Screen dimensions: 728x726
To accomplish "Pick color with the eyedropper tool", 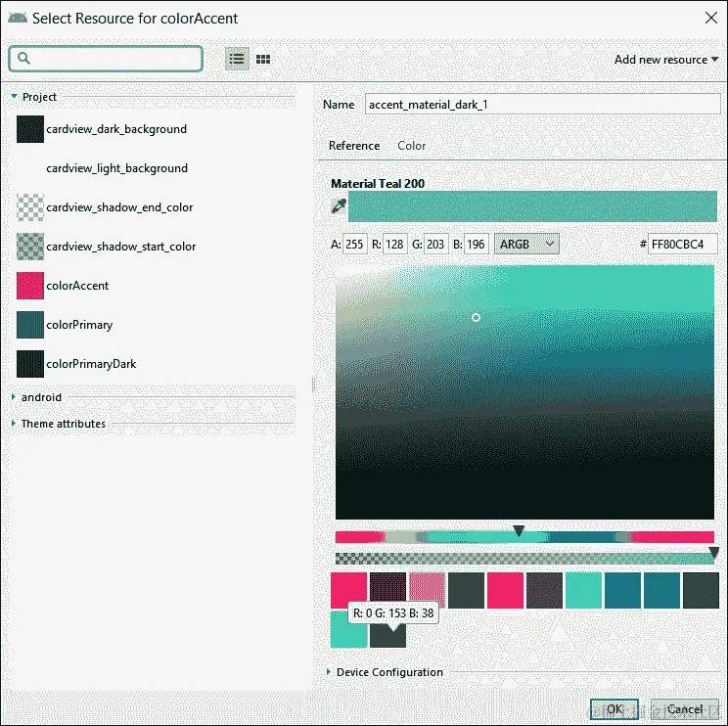I will point(339,206).
